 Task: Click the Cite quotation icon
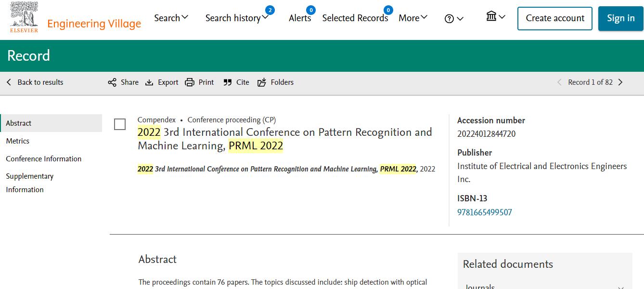click(x=228, y=82)
